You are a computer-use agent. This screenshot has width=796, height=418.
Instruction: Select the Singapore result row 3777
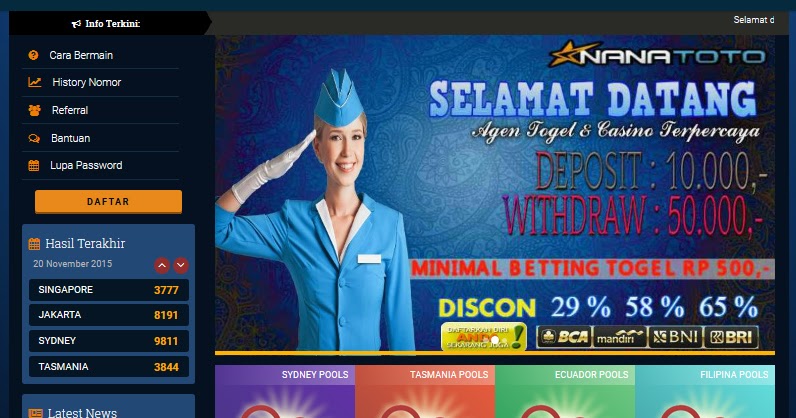(x=109, y=290)
